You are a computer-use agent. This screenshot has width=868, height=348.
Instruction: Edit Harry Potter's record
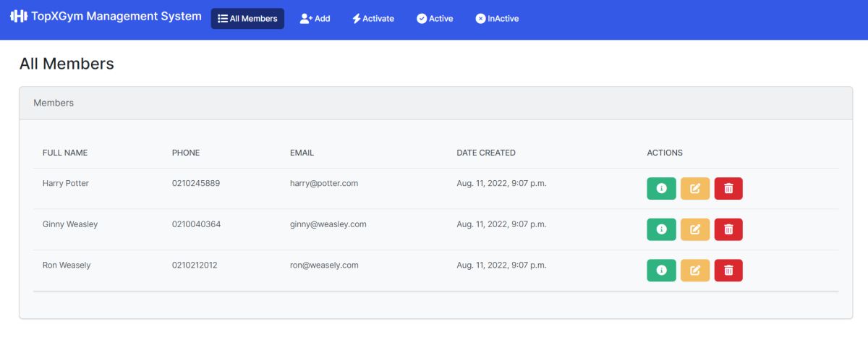pos(695,188)
